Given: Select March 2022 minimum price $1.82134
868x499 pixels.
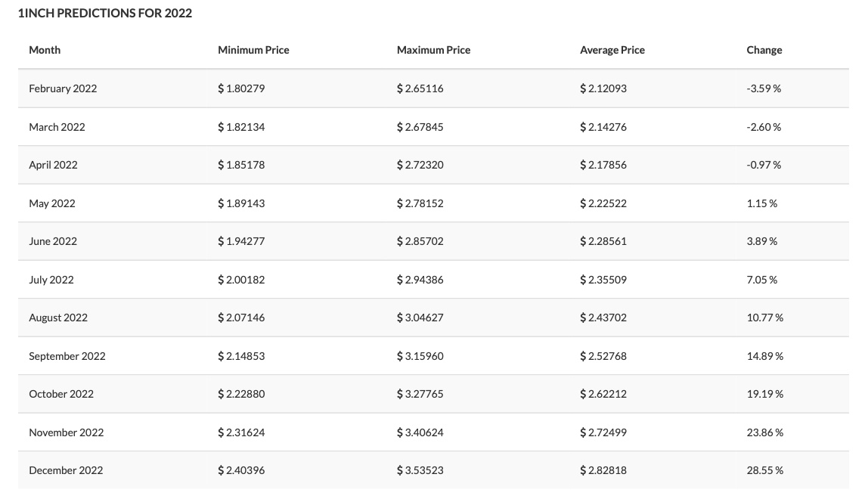Looking at the screenshot, I should (241, 127).
